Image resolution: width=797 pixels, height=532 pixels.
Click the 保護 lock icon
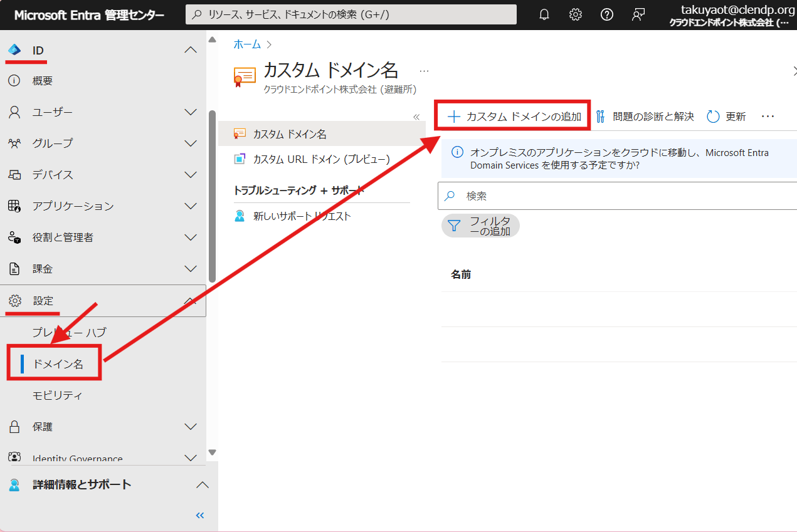[14, 427]
